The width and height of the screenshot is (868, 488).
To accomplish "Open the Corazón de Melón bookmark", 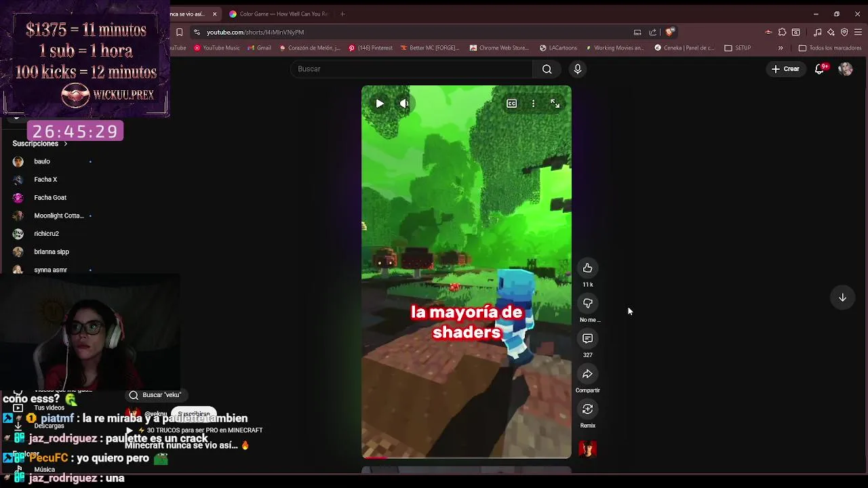I will click(309, 48).
